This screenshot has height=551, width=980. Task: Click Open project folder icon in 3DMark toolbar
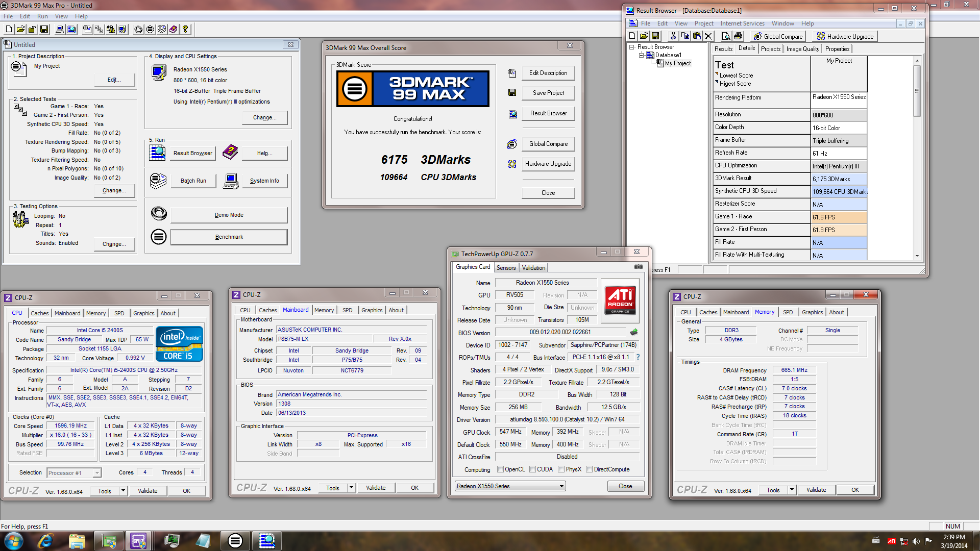pos(20,30)
